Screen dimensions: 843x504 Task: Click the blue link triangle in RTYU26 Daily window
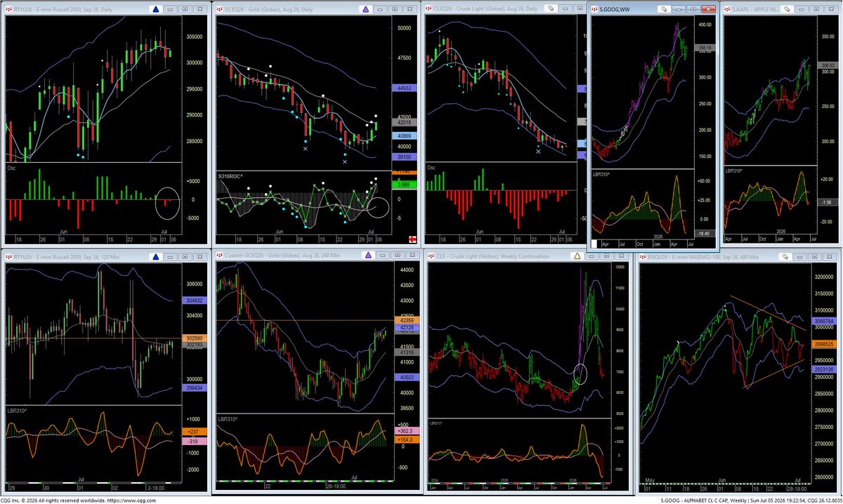(155, 10)
